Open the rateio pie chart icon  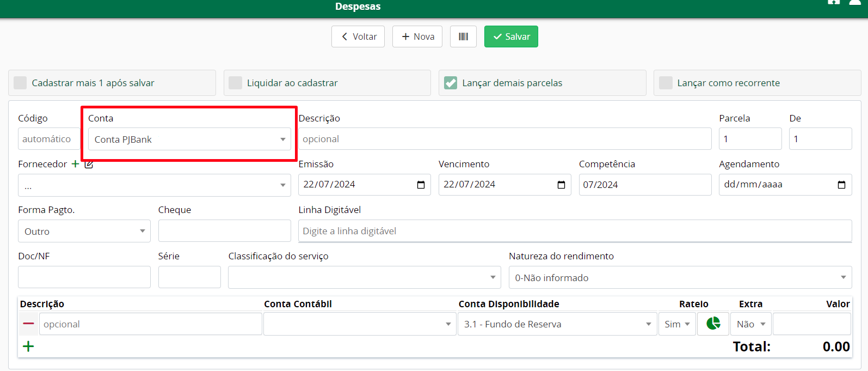[713, 324]
